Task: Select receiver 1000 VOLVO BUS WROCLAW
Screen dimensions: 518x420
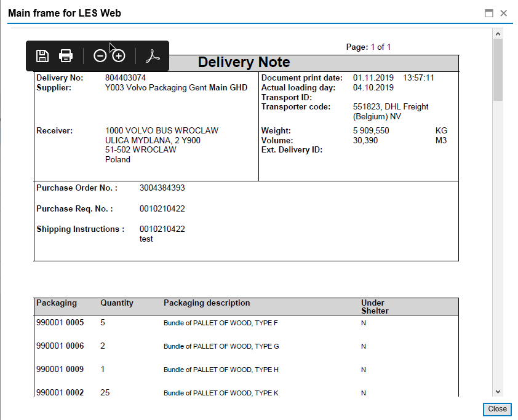Action: [162, 130]
